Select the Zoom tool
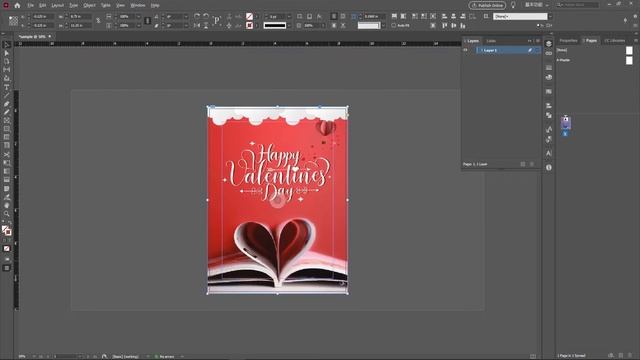Image resolution: width=640 pixels, height=360 pixels. click(x=7, y=214)
